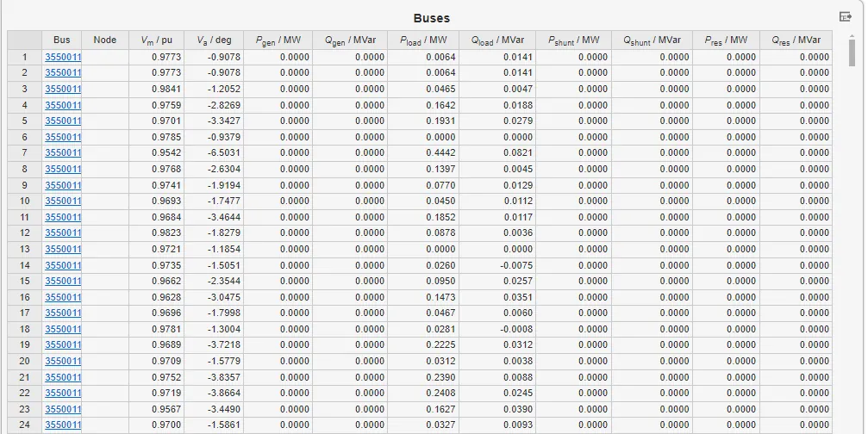868x434 pixels.
Task: Follow the bus link in row 12
Action: (63, 232)
